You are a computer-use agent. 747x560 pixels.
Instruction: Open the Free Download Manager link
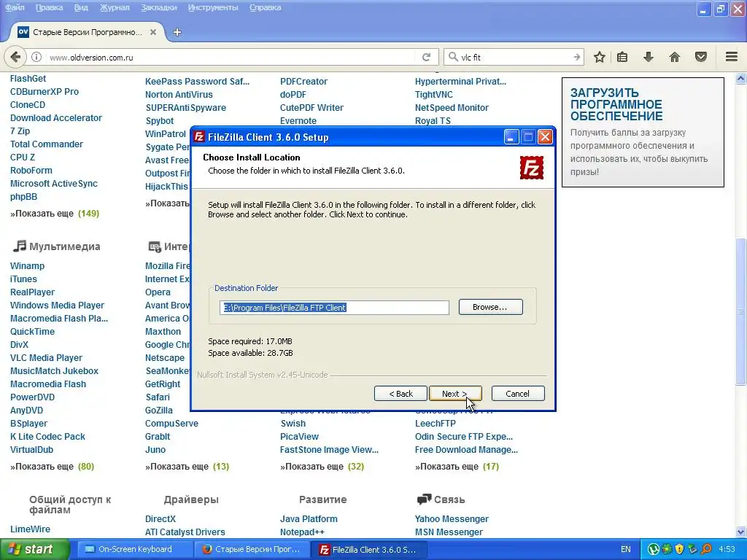pyautogui.click(x=466, y=449)
